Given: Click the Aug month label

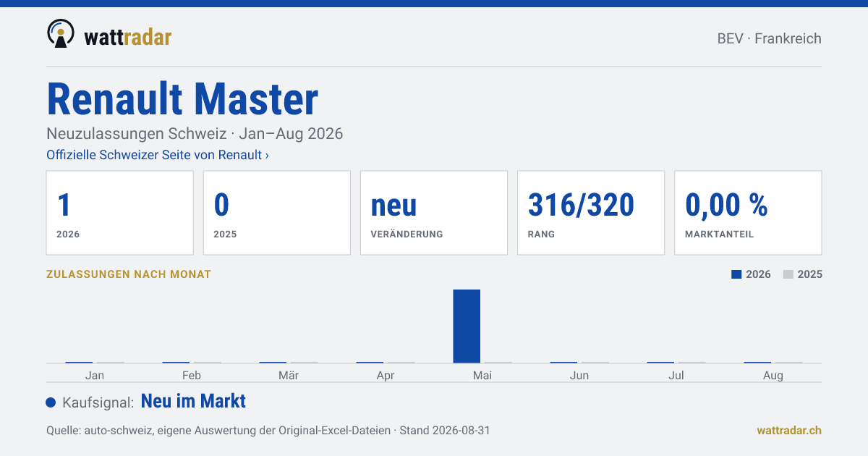Looking at the screenshot, I should [x=773, y=375].
